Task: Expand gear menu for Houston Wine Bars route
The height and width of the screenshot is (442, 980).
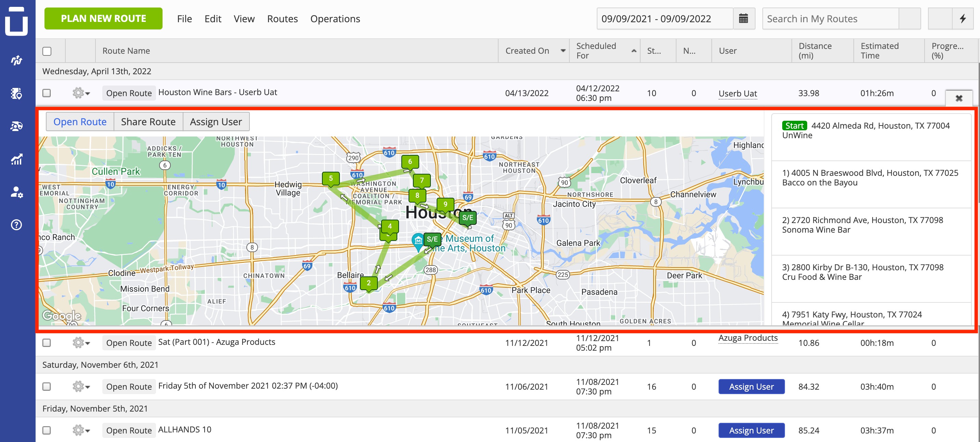Action: 81,93
